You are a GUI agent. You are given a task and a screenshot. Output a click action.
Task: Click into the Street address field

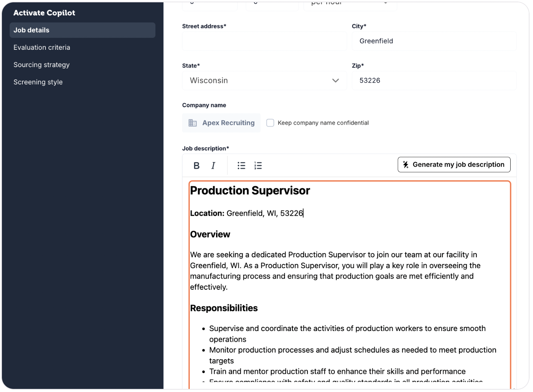tap(265, 41)
